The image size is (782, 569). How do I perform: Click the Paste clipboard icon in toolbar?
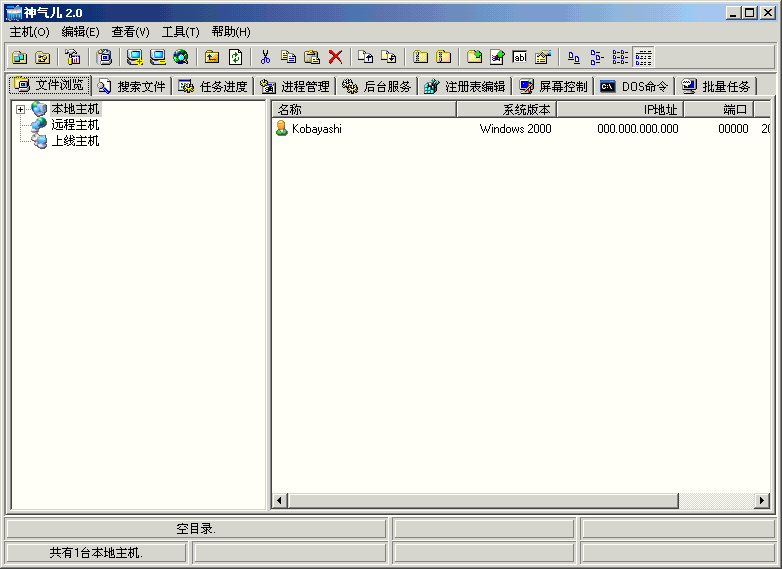click(311, 58)
